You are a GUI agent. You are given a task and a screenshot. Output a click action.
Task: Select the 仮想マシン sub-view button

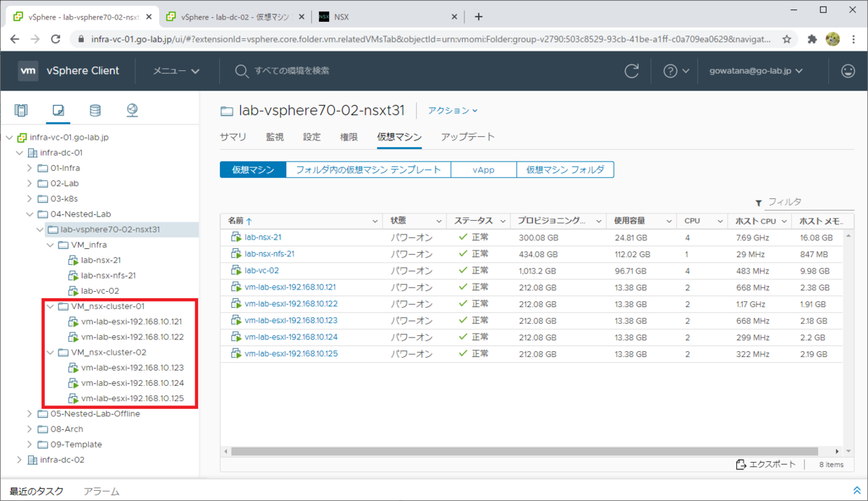point(253,169)
